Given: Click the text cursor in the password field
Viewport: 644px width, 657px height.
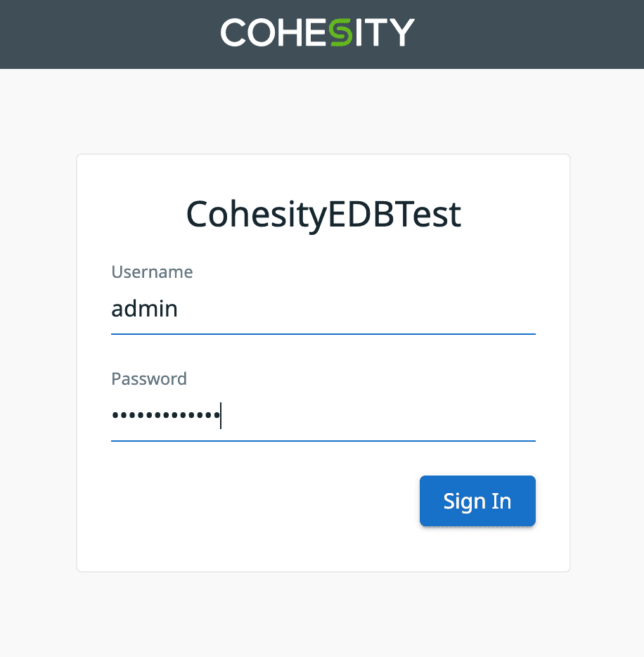Looking at the screenshot, I should click(221, 416).
